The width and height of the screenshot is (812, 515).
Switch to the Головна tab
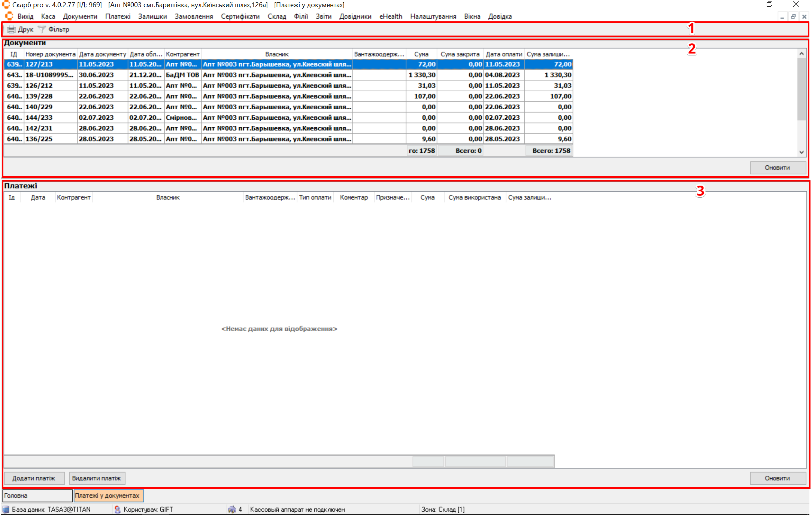pos(37,496)
